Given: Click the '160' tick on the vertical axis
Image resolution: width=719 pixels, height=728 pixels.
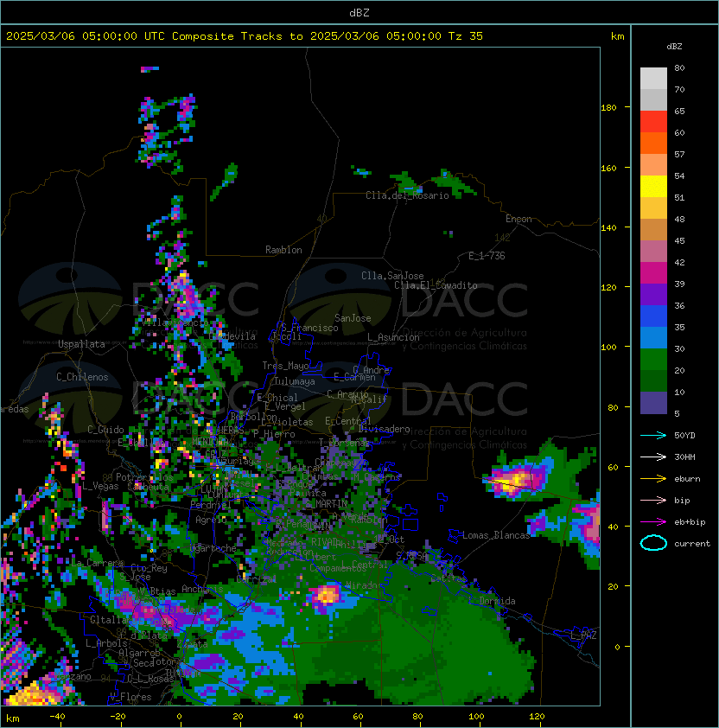Looking at the screenshot, I should coord(608,168).
